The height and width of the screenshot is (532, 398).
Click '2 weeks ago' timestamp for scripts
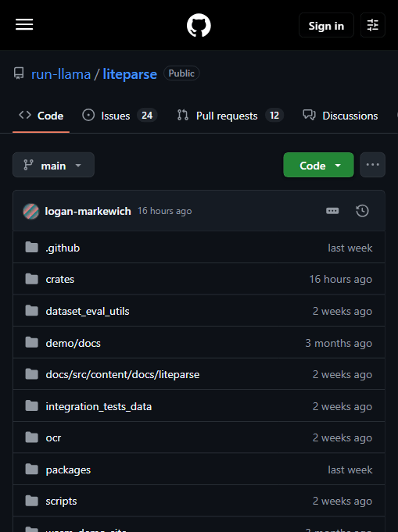coord(342,501)
